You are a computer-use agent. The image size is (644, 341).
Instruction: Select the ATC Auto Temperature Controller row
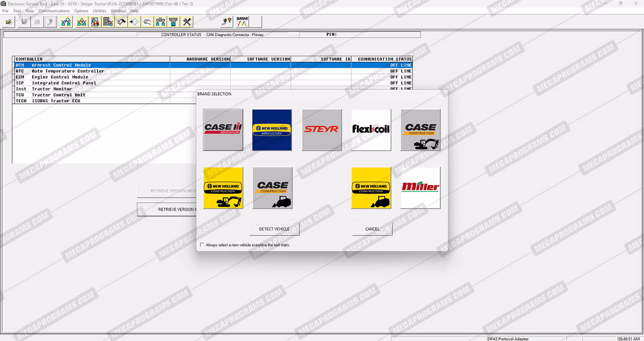(x=213, y=71)
